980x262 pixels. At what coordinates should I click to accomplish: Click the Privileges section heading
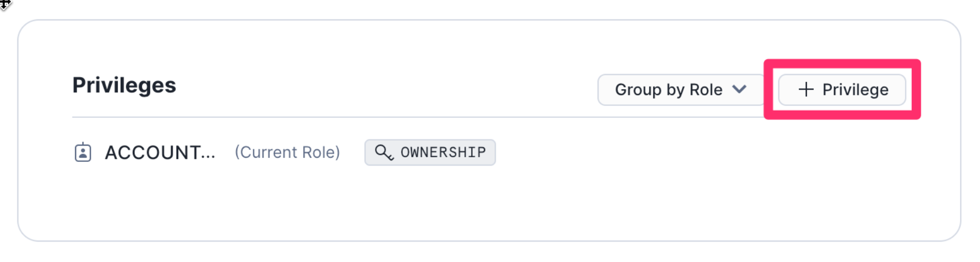tap(124, 85)
